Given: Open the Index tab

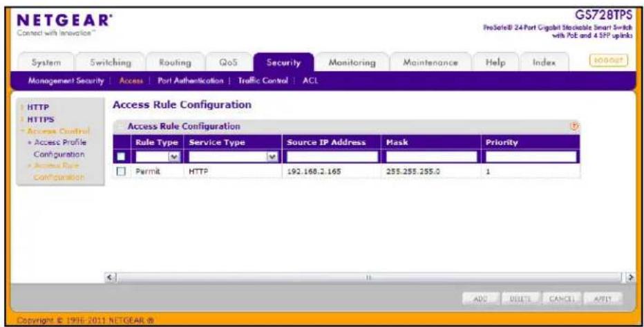Looking at the screenshot, I should pos(544,63).
